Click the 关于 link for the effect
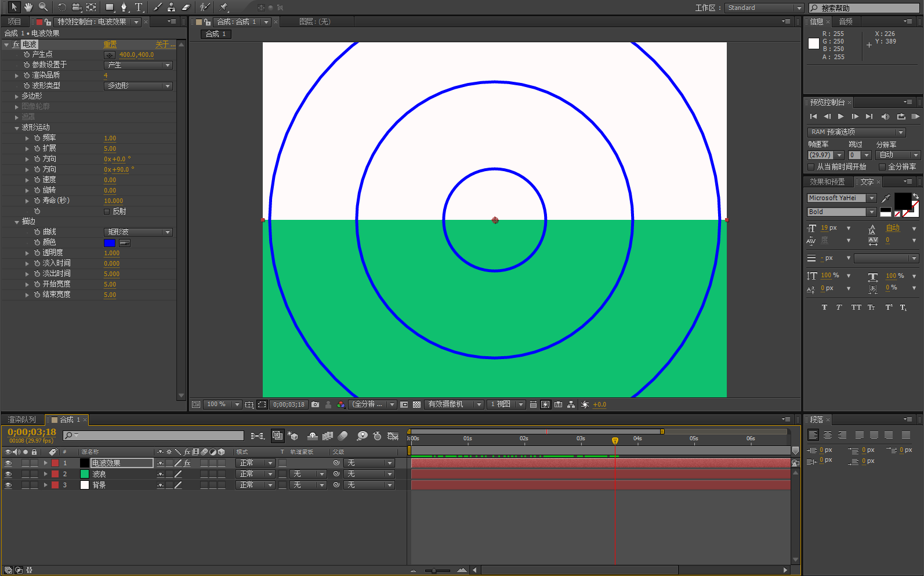Image resolution: width=924 pixels, height=576 pixels. 165,45
